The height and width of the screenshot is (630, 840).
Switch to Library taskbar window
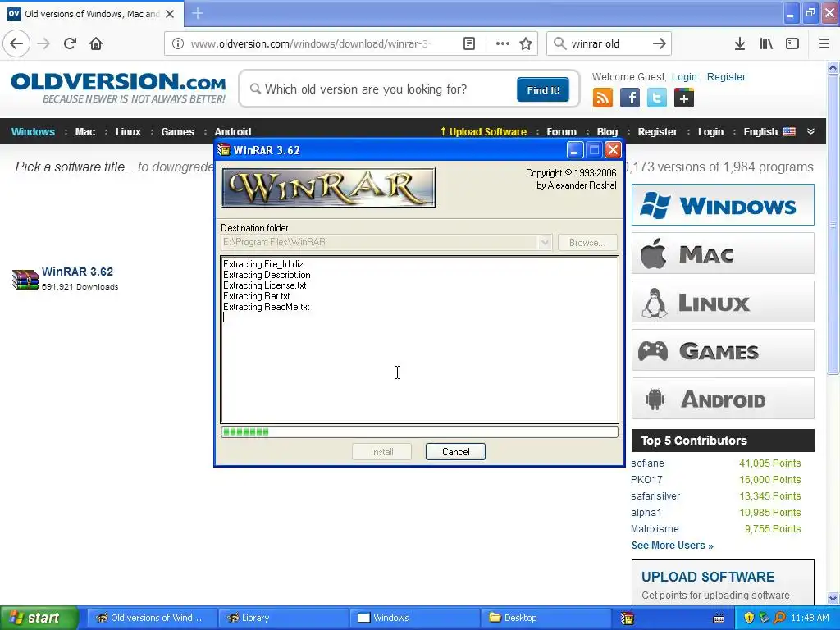coord(284,618)
